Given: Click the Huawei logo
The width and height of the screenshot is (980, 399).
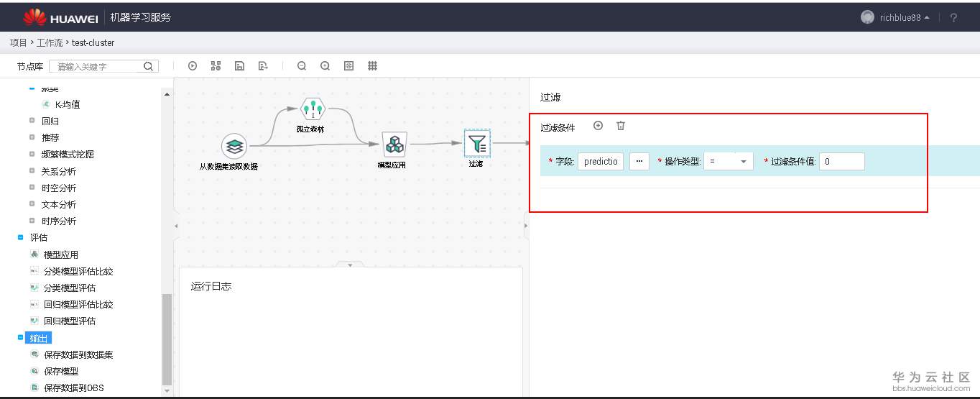Looking at the screenshot, I should [x=62, y=17].
